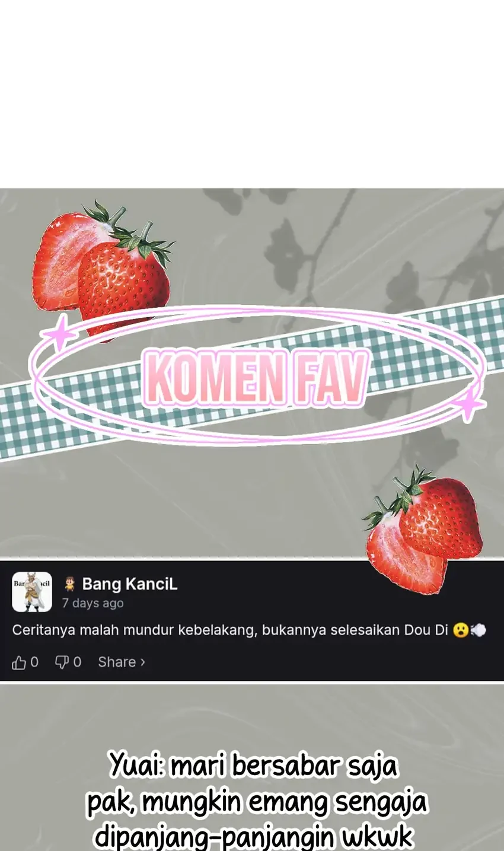Click the thumbs-down dislike icon
This screenshot has width=504, height=851.
(x=62, y=662)
